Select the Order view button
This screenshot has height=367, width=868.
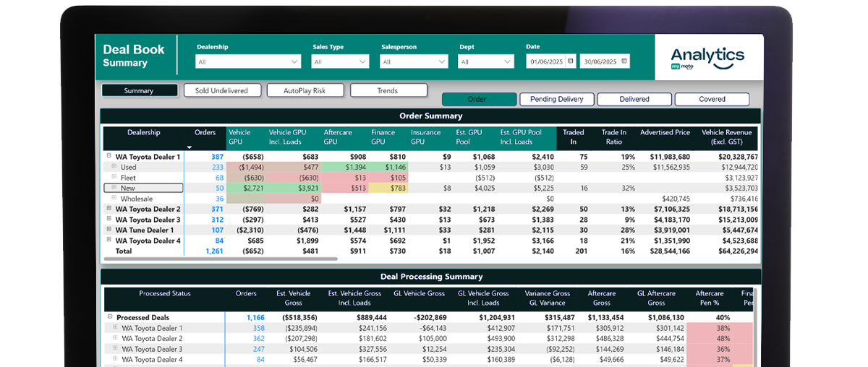point(478,99)
